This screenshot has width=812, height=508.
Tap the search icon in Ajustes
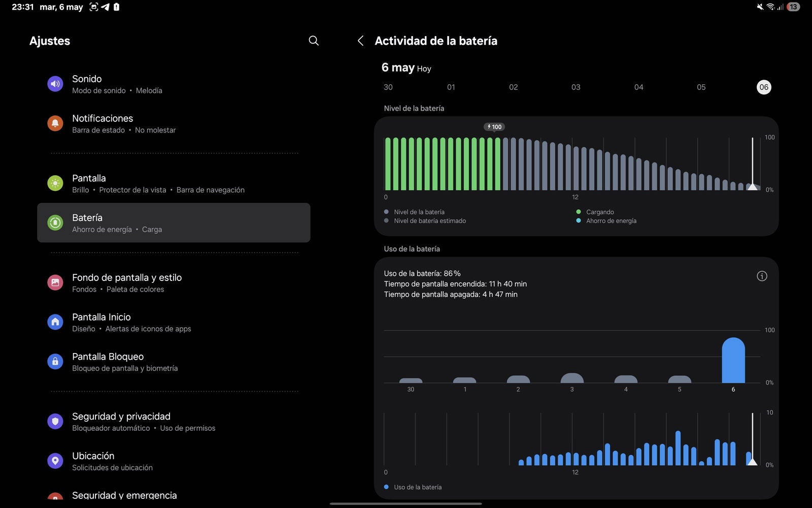(x=314, y=41)
